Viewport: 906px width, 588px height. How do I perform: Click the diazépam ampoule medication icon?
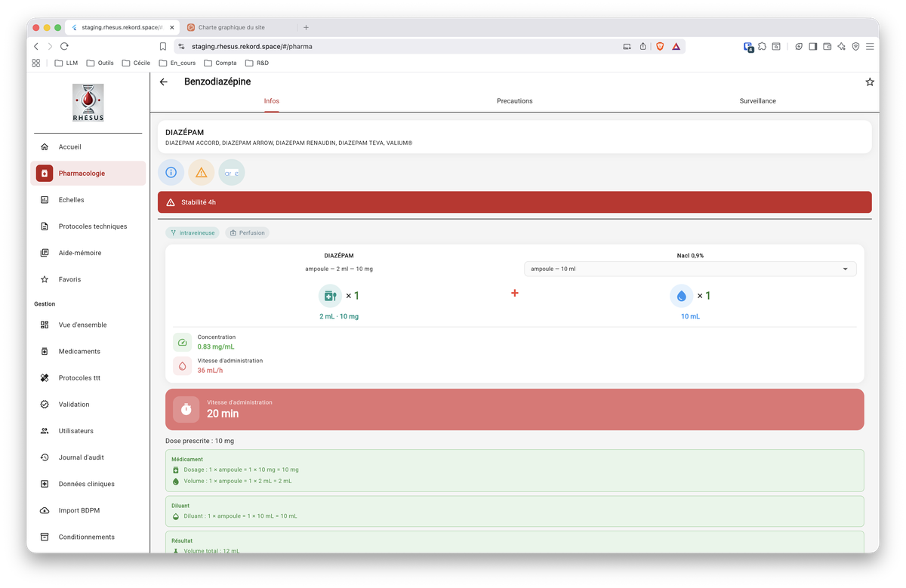[330, 296]
